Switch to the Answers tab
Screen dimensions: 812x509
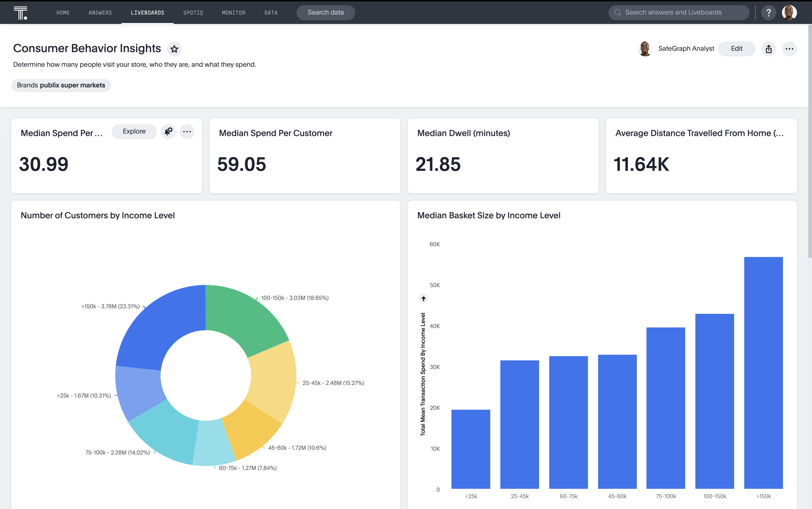click(100, 13)
